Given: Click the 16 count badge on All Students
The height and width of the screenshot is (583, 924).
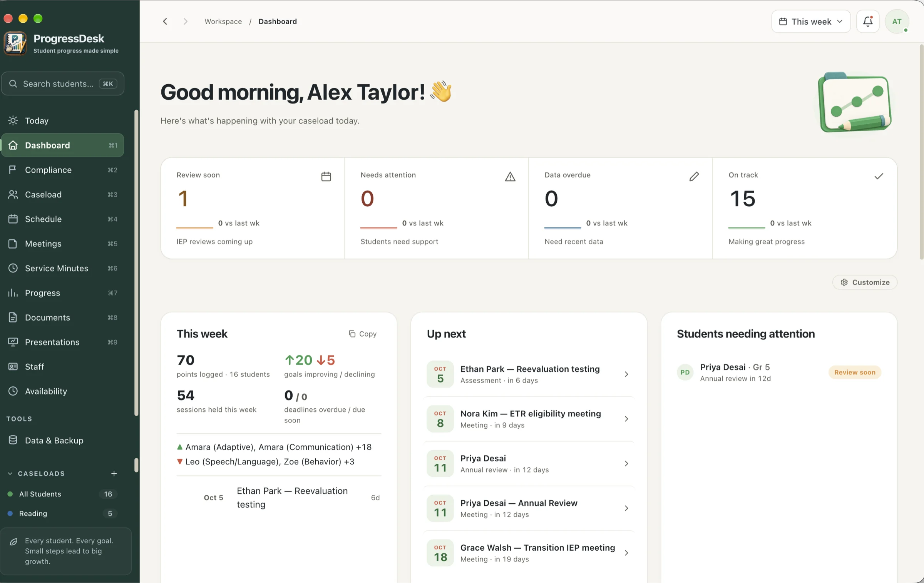Looking at the screenshot, I should click(x=108, y=494).
